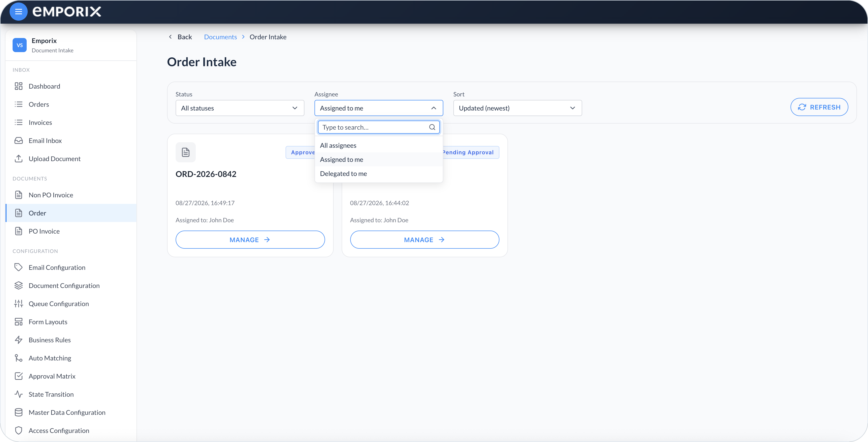Open the Documents breadcrumb link

pyautogui.click(x=220, y=37)
